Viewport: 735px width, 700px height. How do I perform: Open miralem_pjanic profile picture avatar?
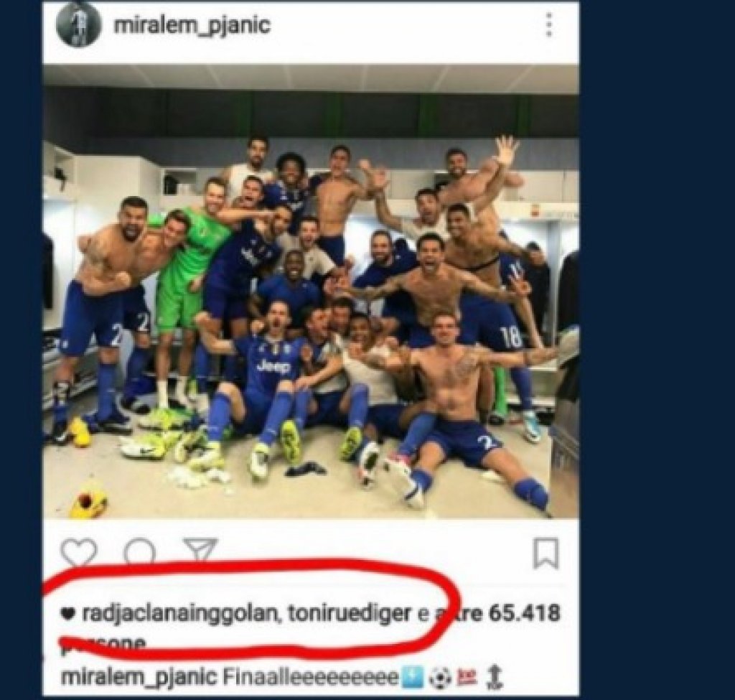coord(78,25)
